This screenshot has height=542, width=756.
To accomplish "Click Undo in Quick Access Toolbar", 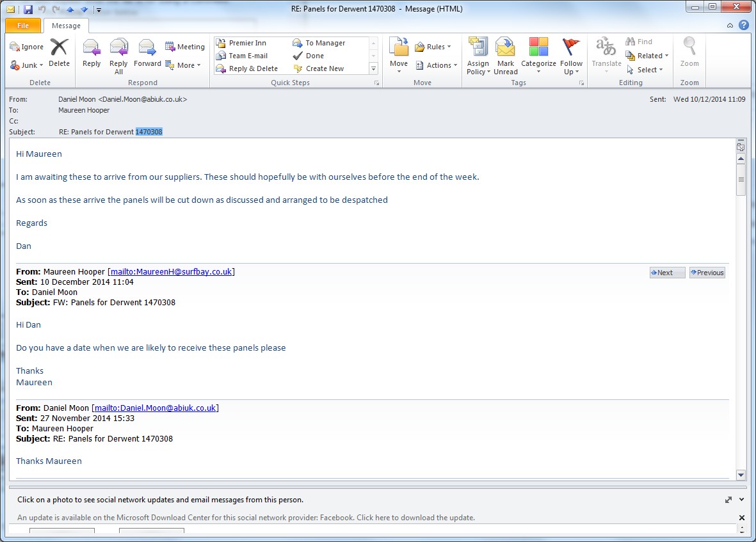I will click(x=42, y=9).
